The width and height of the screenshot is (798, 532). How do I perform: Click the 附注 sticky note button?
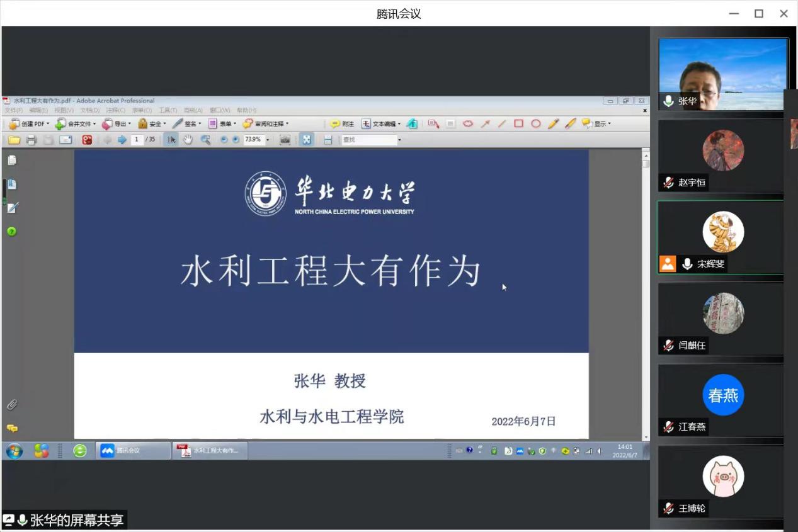pos(342,124)
